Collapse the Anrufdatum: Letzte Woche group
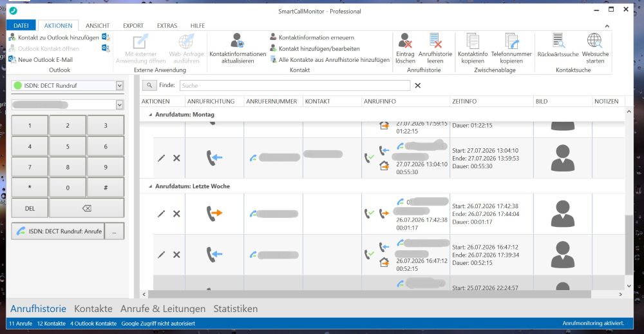 (x=150, y=186)
